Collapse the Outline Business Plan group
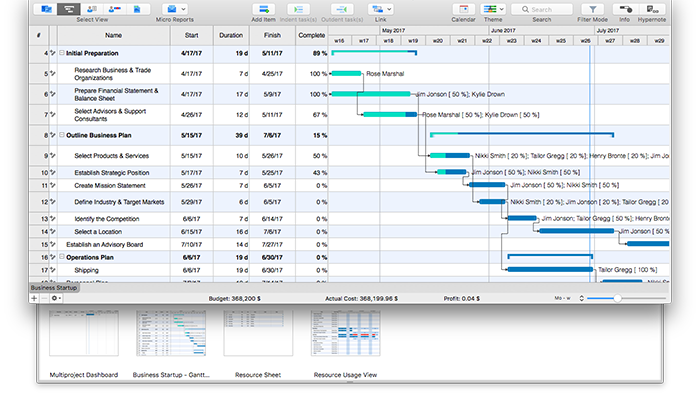Viewport: 700px width, 394px height. 62,135
